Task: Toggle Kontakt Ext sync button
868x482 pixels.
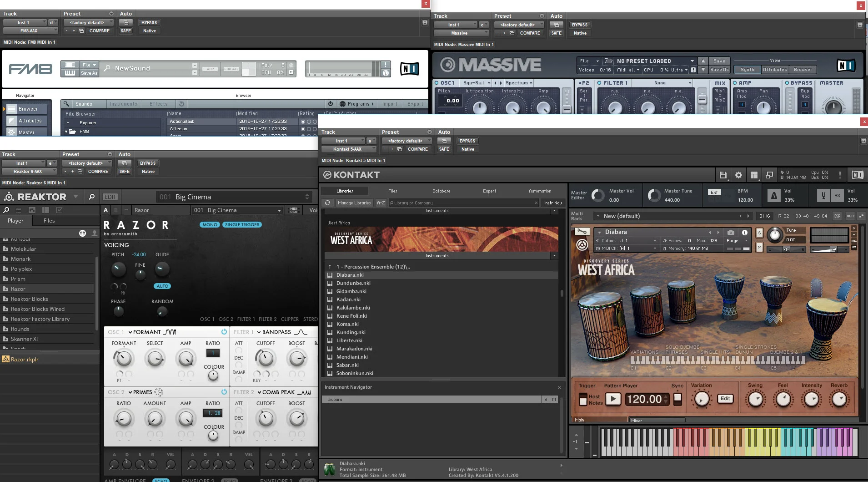Action: click(x=714, y=192)
